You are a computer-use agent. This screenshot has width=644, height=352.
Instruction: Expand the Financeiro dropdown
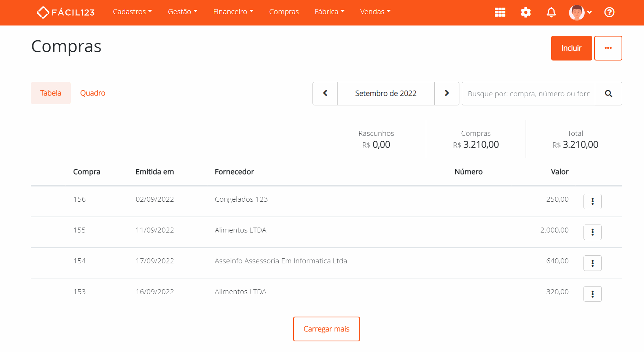(233, 11)
